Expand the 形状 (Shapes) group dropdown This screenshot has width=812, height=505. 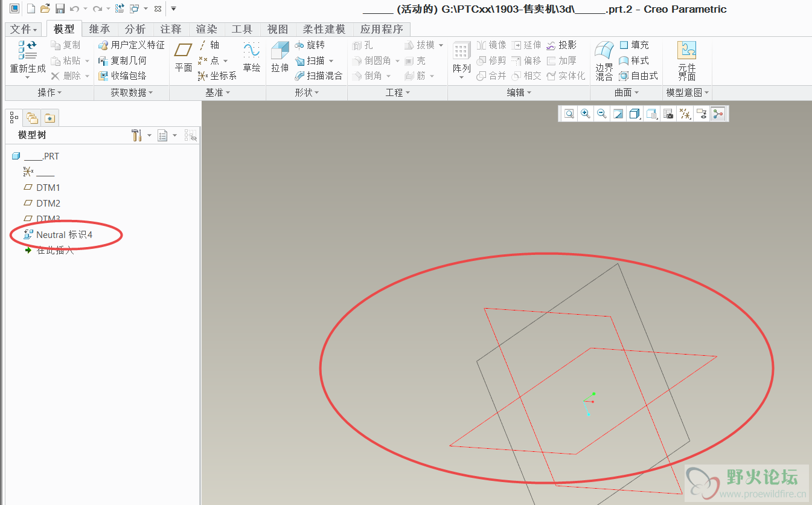pos(307,92)
